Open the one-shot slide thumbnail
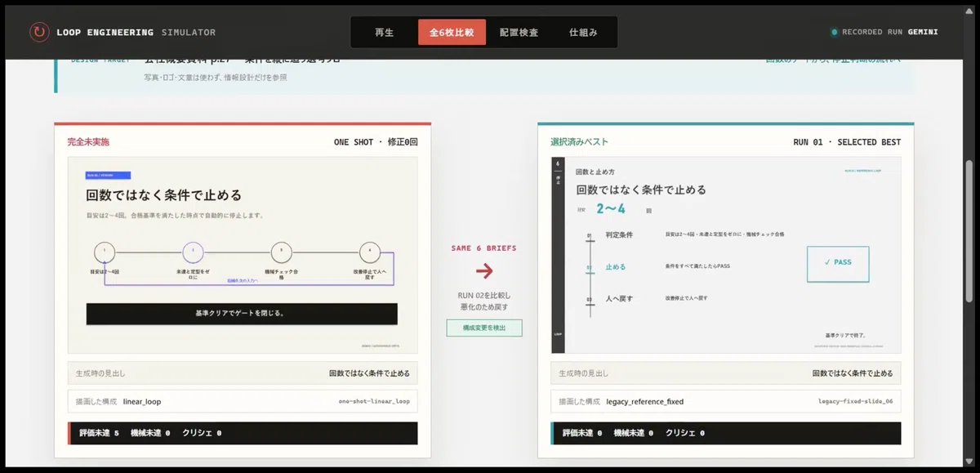Image resolution: width=980 pixels, height=473 pixels. click(x=243, y=254)
